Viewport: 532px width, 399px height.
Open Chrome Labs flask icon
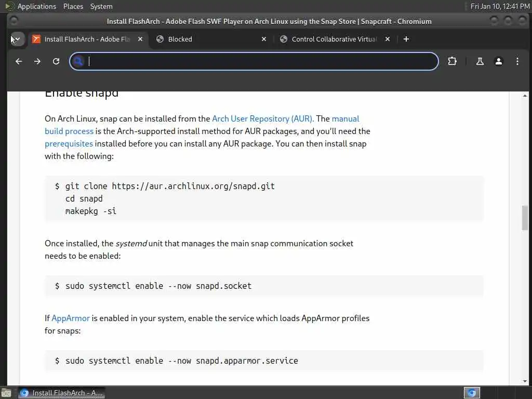[480, 61]
